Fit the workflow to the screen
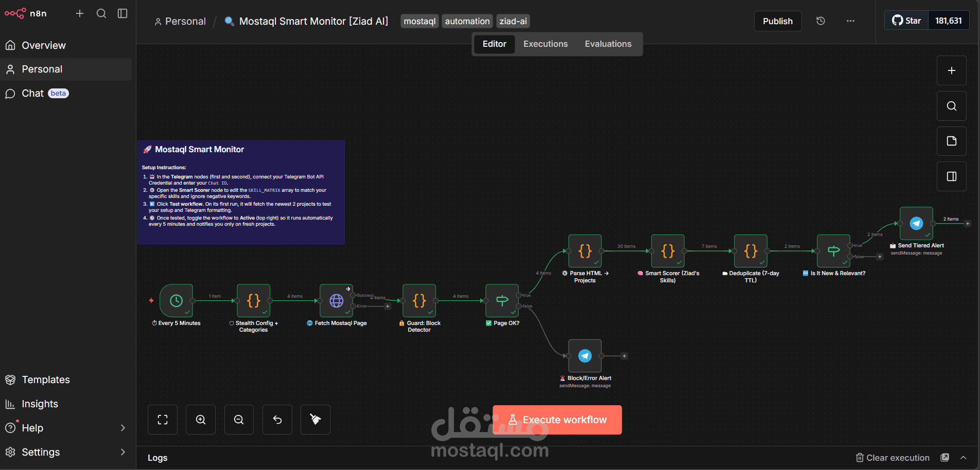This screenshot has height=470, width=980. (x=162, y=420)
